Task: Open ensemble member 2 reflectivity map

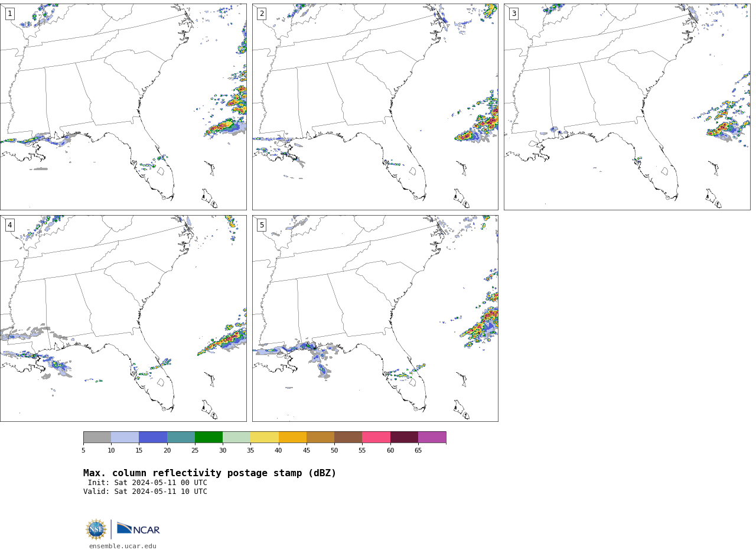Action: [x=375, y=107]
